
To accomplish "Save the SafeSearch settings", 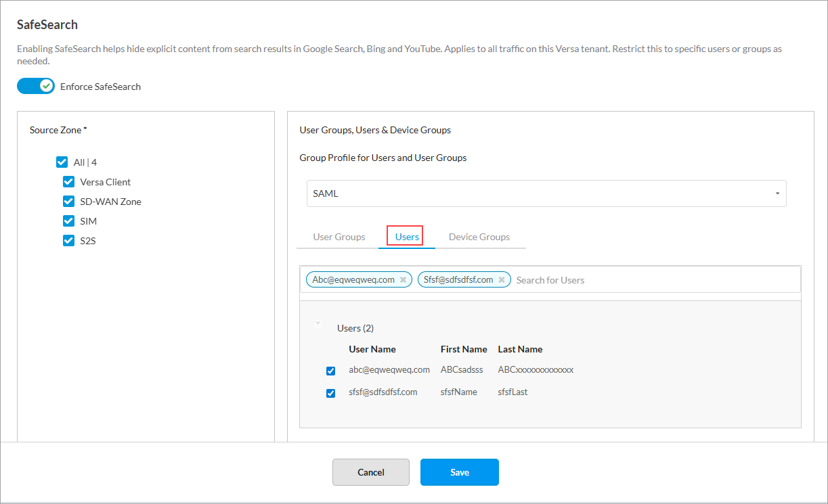I will coord(459,472).
